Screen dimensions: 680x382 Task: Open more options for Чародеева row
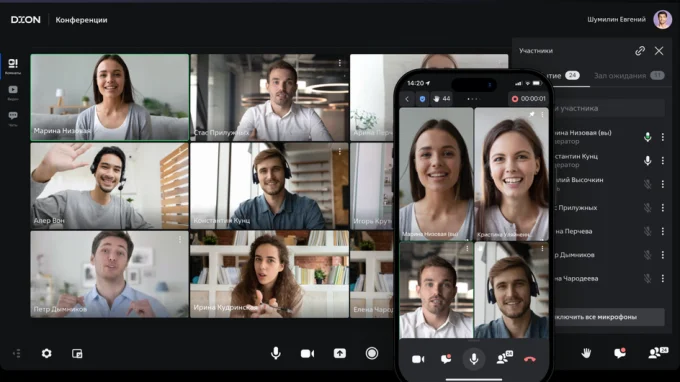click(x=663, y=278)
